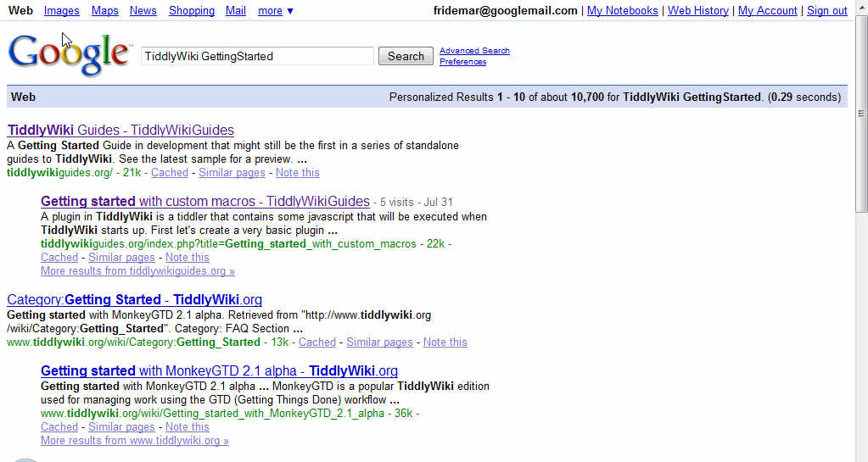Open Maps from top navigation
Image resolution: width=868 pixels, height=462 pixels.
pyautogui.click(x=104, y=11)
